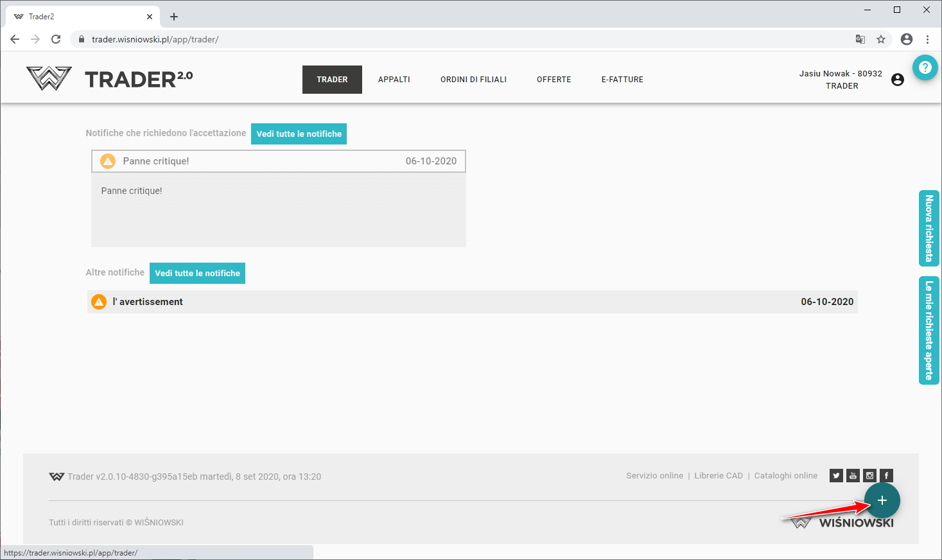This screenshot has height=560, width=942.
Task: Open the Facebook social icon in footer
Action: tap(886, 476)
